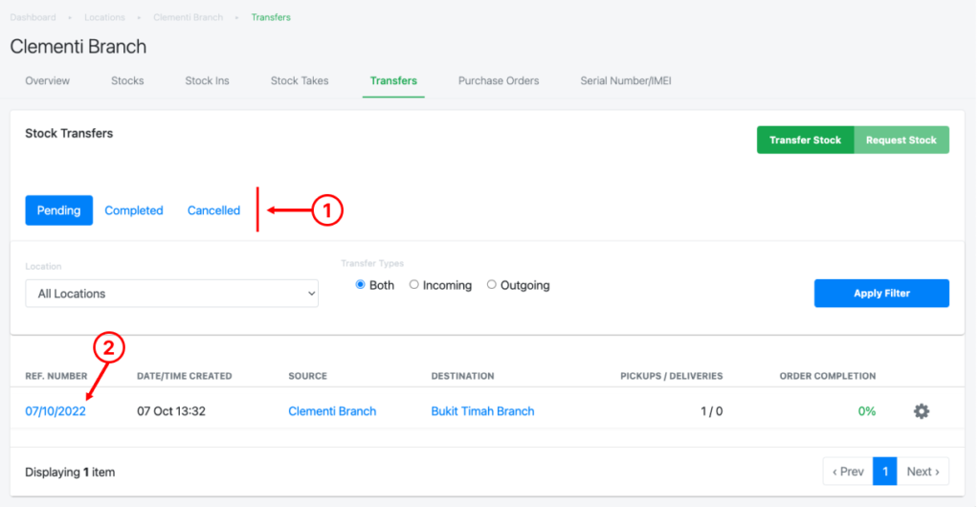Click the Transfer Stock button

tap(805, 140)
